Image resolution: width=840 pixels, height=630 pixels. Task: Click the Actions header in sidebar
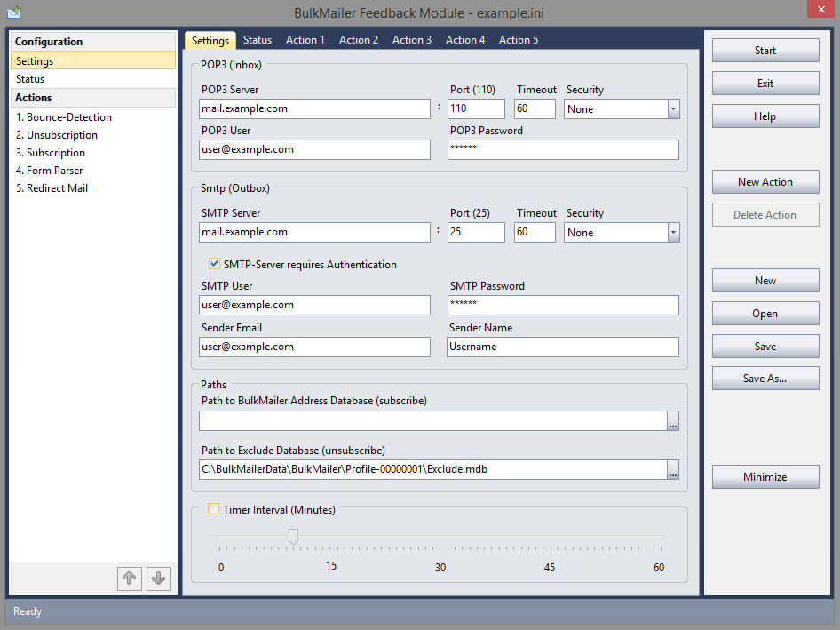tap(92, 98)
